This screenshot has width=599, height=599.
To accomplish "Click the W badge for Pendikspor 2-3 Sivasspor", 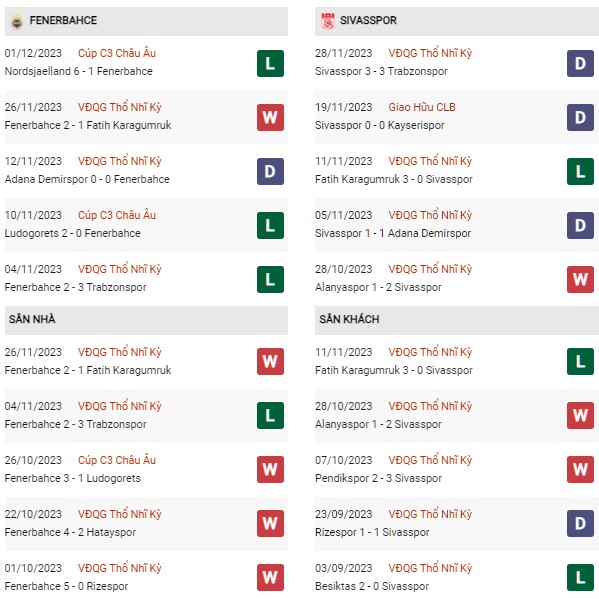I will (580, 469).
